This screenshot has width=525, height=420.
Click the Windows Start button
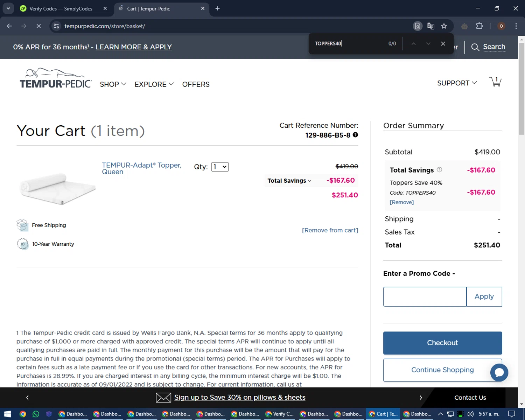point(8,414)
